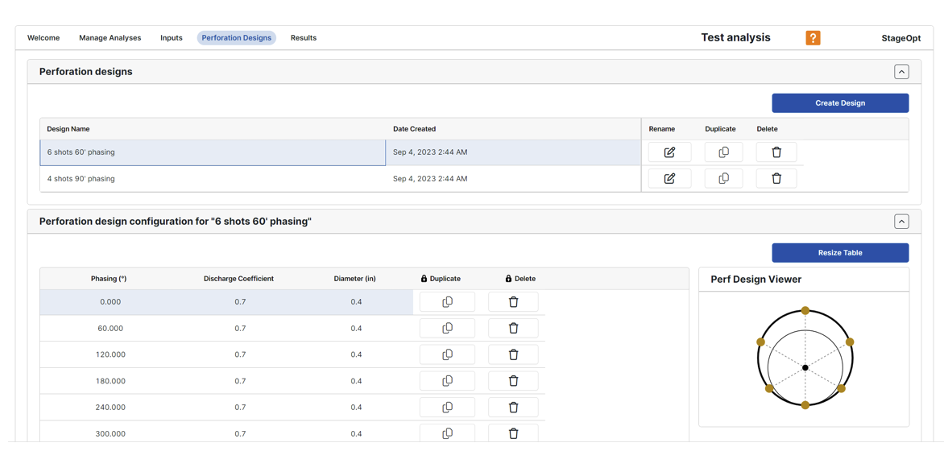The image size is (950, 464).
Task: Delete the 0.000 phasing row
Action: [513, 302]
